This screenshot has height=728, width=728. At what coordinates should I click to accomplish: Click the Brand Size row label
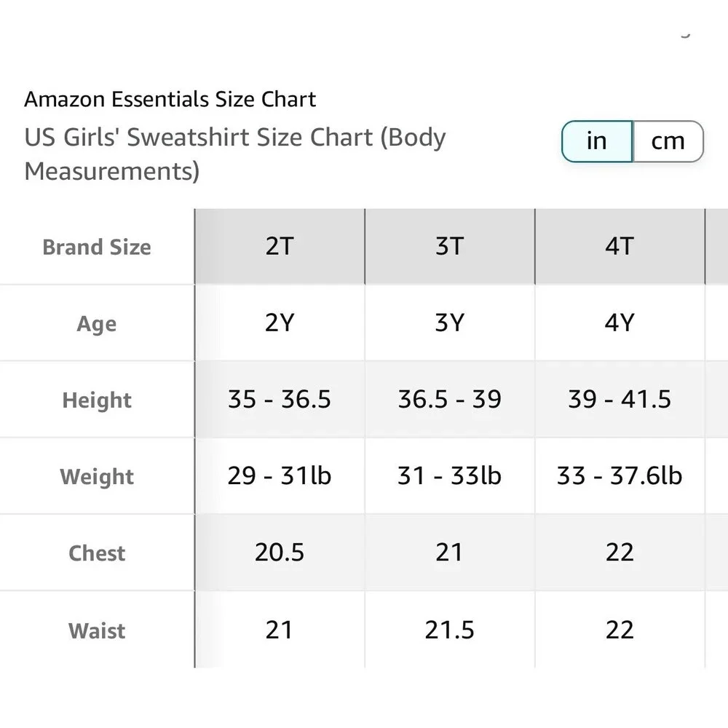(x=97, y=247)
